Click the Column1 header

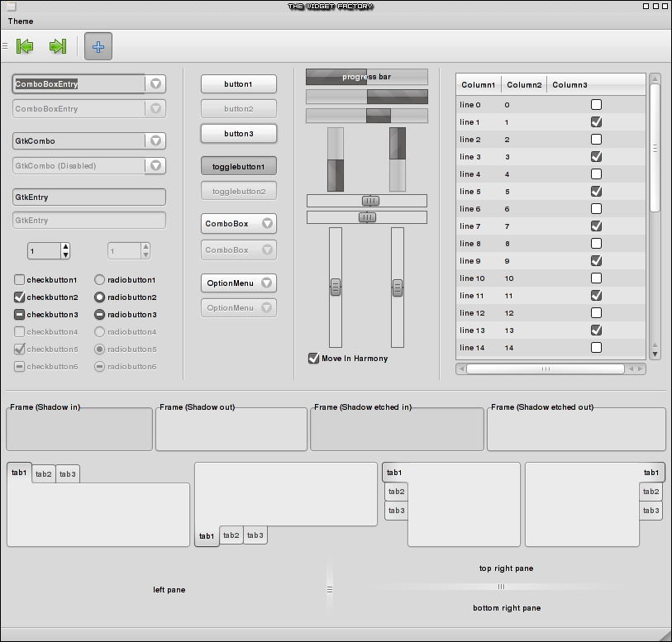[x=479, y=85]
